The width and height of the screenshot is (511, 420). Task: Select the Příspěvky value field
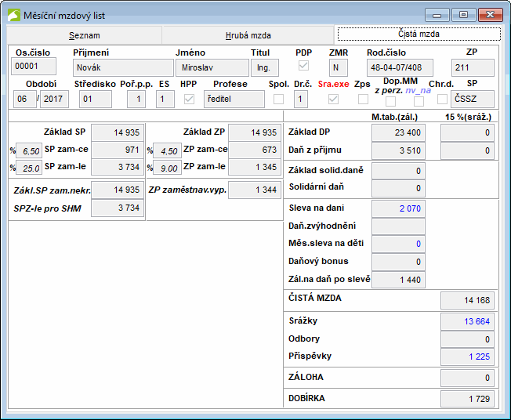466,357
